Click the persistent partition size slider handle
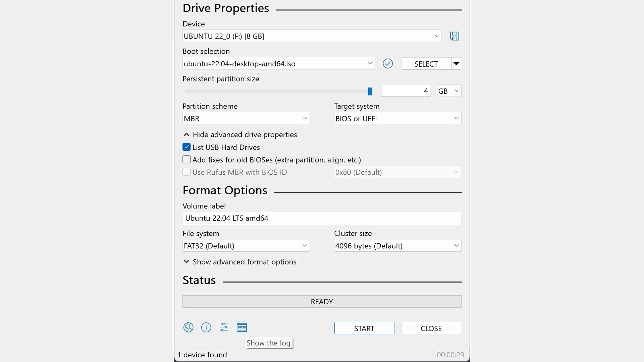Screen dimensions: 644x362 click(370, 91)
